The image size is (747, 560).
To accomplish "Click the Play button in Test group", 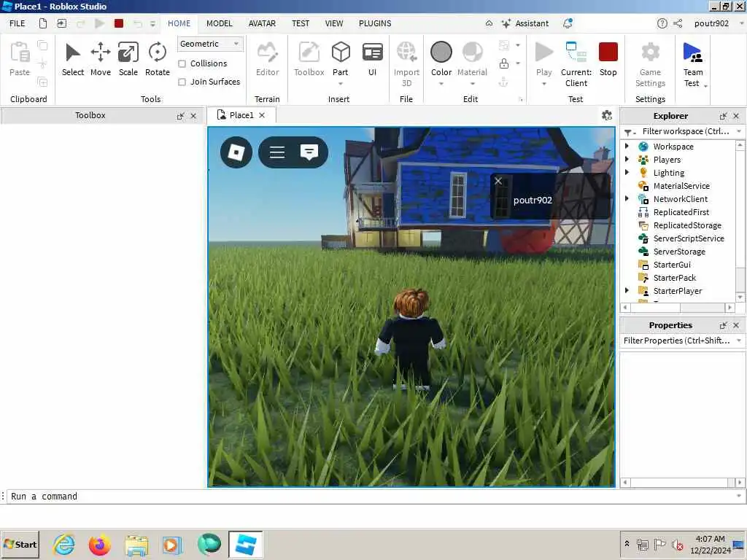I will [543, 59].
